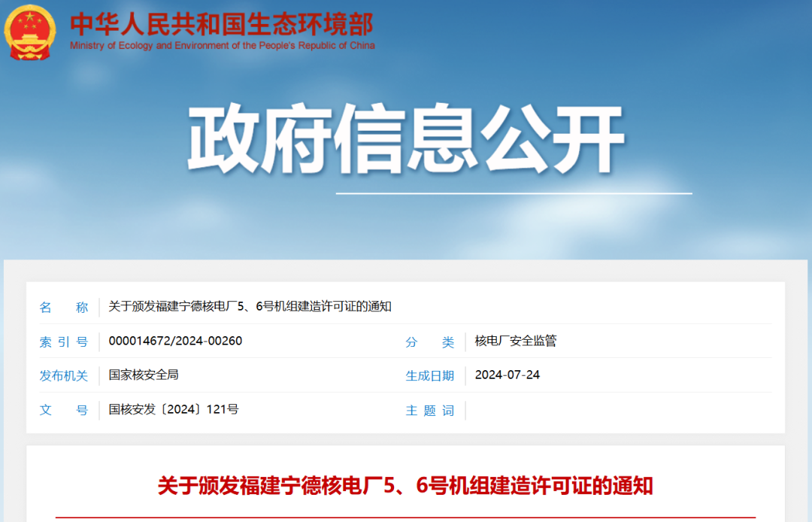Click the white underline below the banner title
This screenshot has width=812, height=522.
click(514, 193)
